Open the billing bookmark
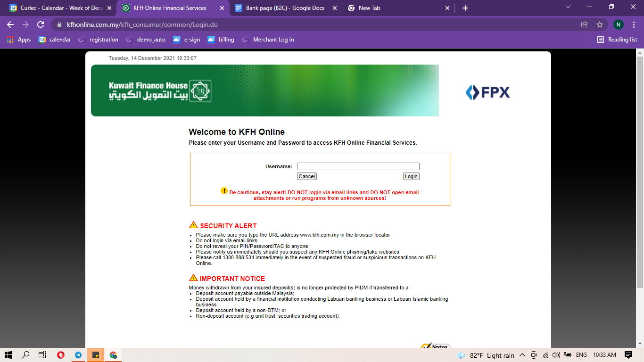644x362 pixels. point(221,40)
